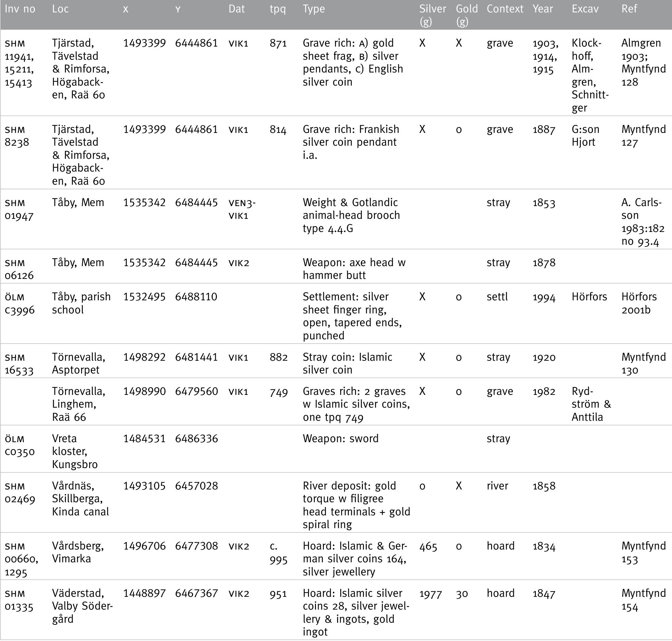Screen dimensions: 672x641
Task: Select silver weight value 1977
Action: (x=431, y=594)
